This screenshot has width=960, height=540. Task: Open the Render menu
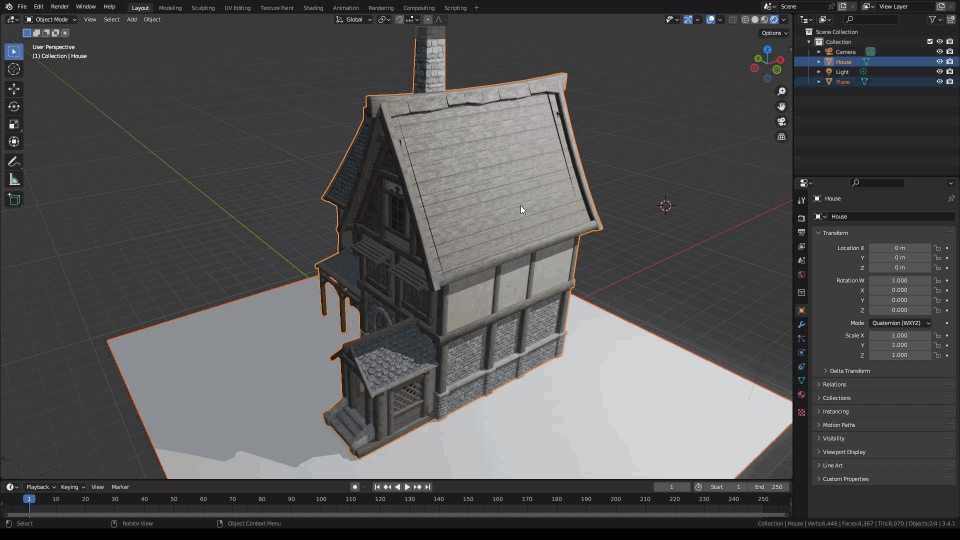coord(60,7)
